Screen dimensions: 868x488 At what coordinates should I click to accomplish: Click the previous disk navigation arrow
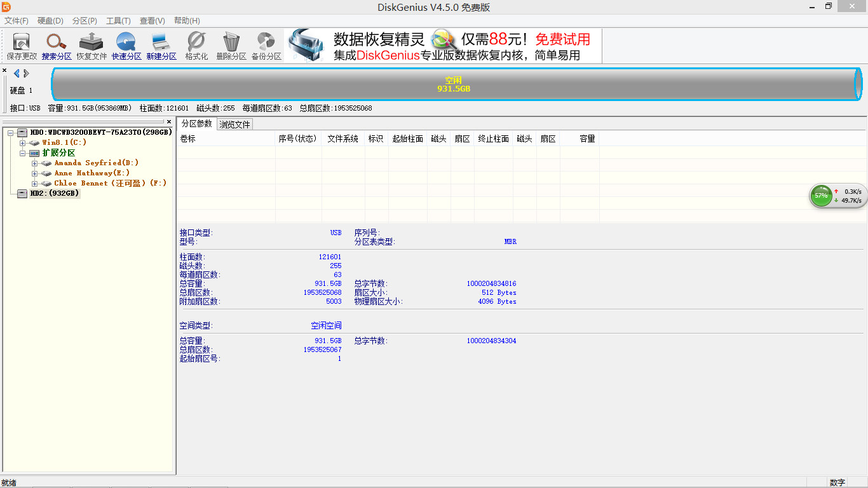pos(16,73)
